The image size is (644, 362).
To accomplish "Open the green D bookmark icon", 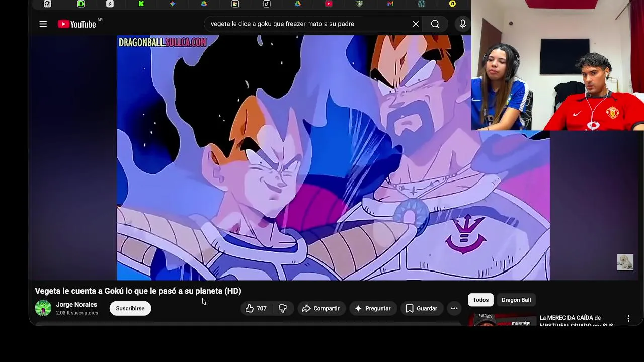I will click(x=81, y=4).
